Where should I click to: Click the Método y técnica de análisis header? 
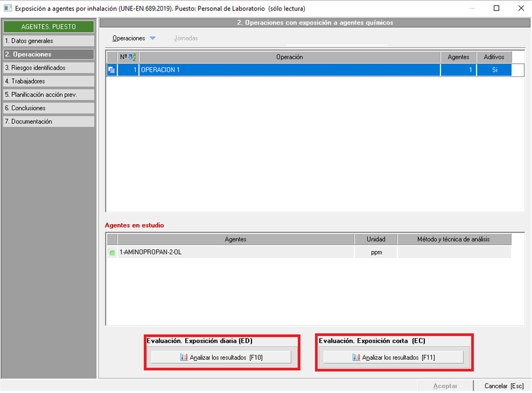pos(454,239)
